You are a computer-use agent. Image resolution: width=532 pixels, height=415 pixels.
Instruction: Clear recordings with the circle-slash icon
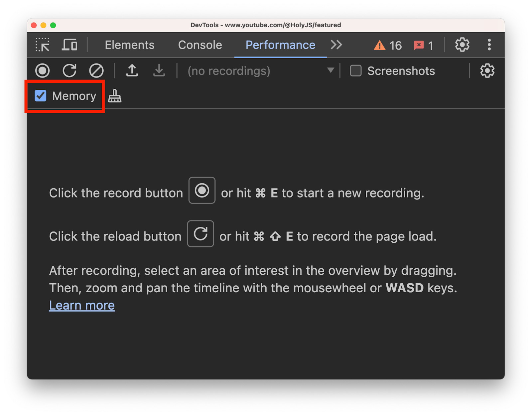(96, 71)
